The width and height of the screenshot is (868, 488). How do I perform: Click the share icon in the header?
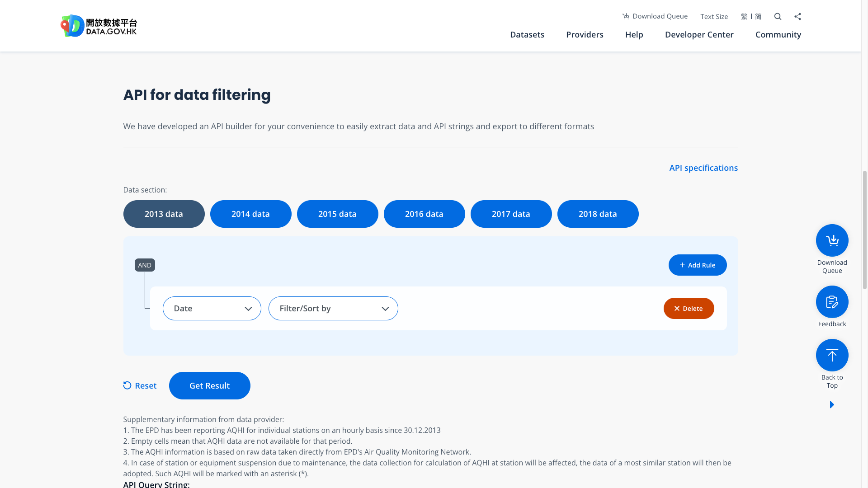coord(797,16)
